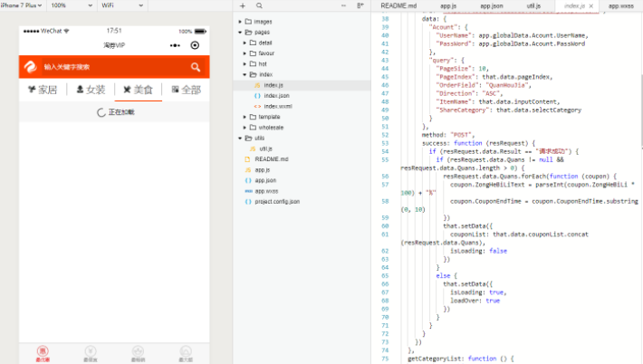
Task: Close the index.js editor tab
Action: [590, 5]
